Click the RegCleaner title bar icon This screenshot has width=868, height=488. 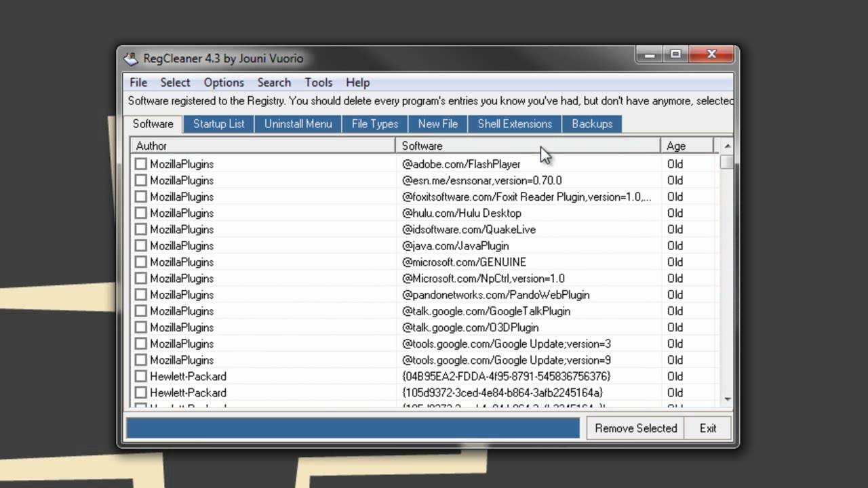pyautogui.click(x=131, y=58)
